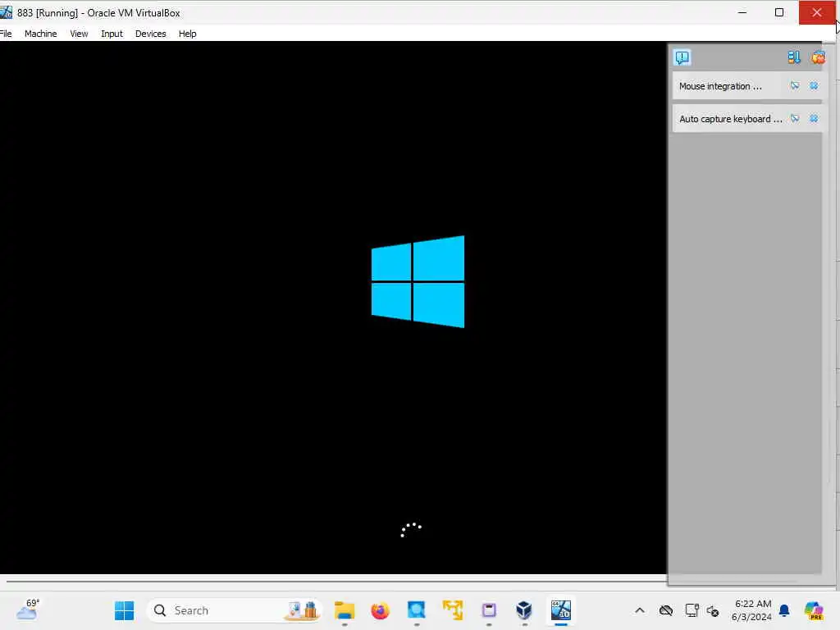Open the Windows Start menu
The width and height of the screenshot is (840, 630).
click(125, 610)
